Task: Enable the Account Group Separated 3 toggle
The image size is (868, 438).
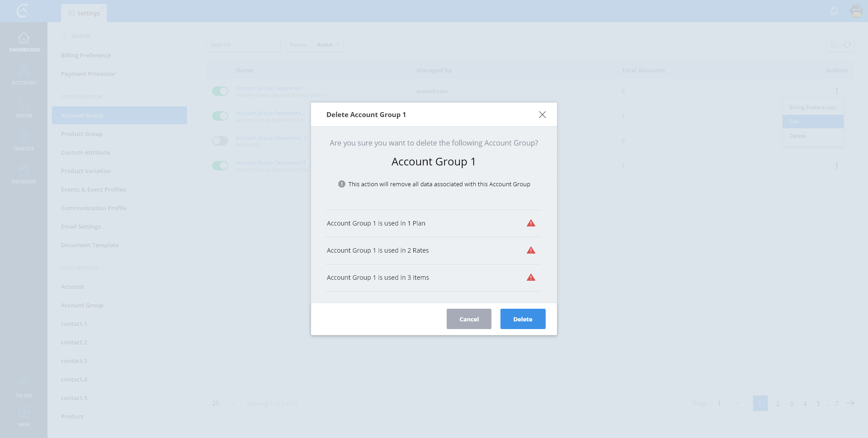Action: click(x=220, y=141)
